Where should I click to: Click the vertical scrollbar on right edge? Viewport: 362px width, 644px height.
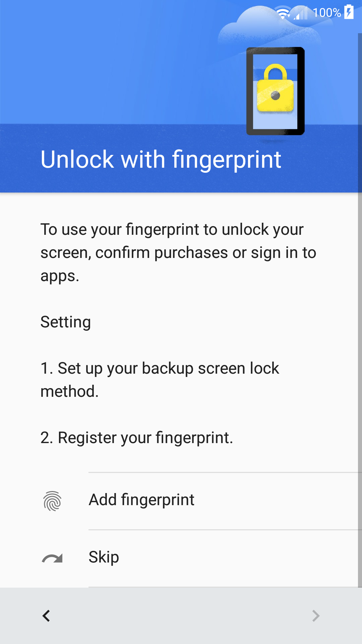[x=360, y=310]
